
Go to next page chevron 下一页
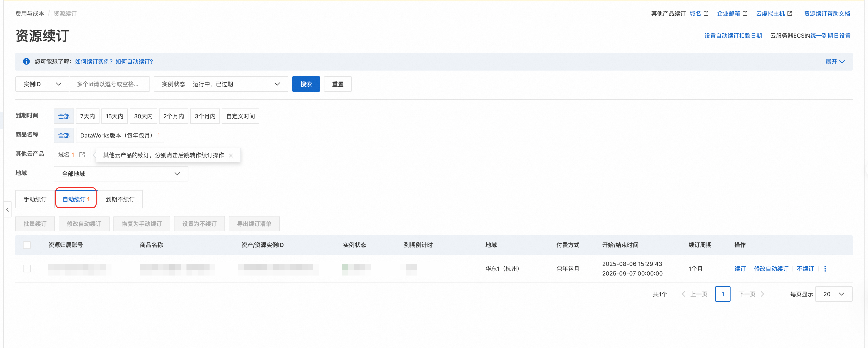click(x=763, y=294)
